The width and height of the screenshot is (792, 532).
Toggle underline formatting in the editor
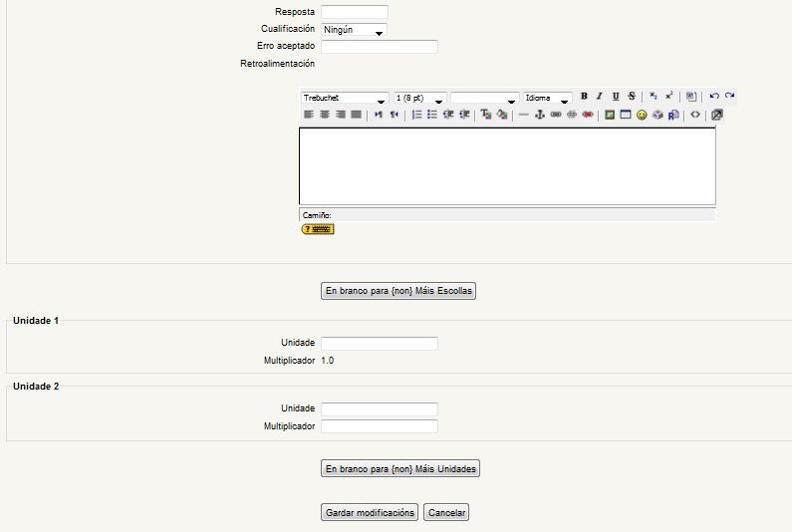coord(616,97)
